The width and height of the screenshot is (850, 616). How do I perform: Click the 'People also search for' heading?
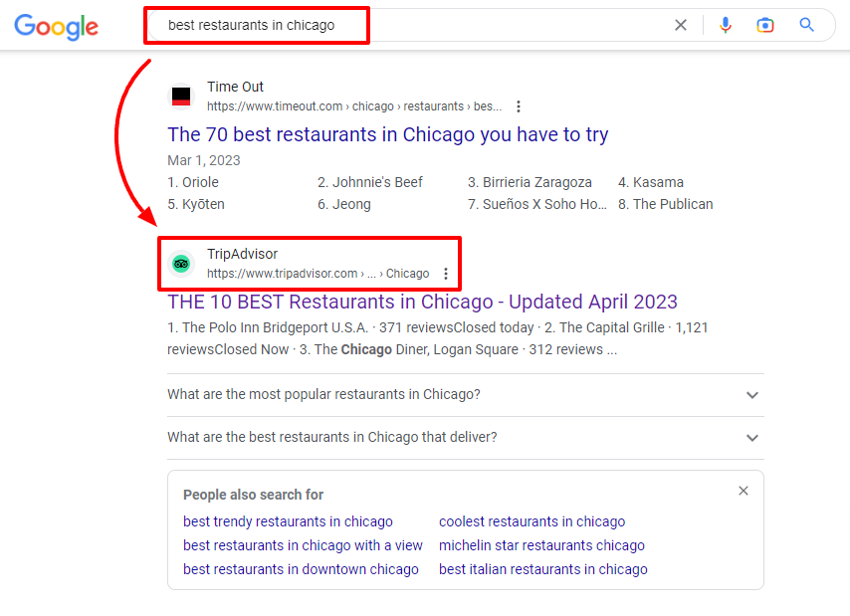pos(253,495)
